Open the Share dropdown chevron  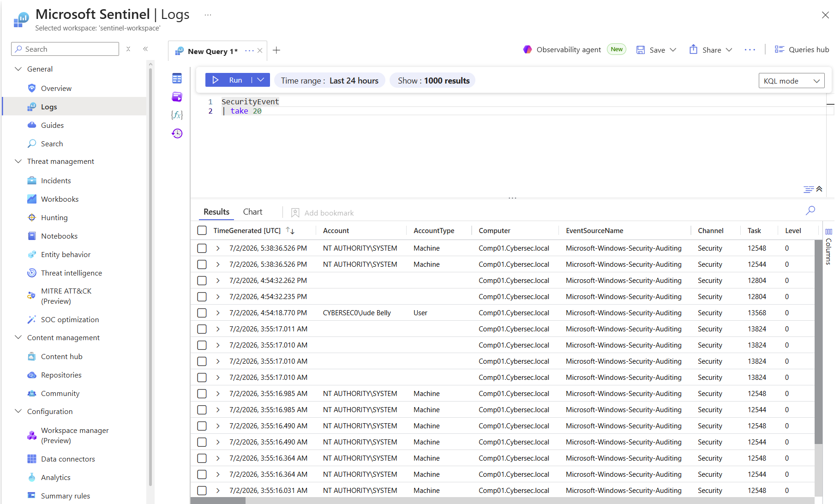[729, 50]
